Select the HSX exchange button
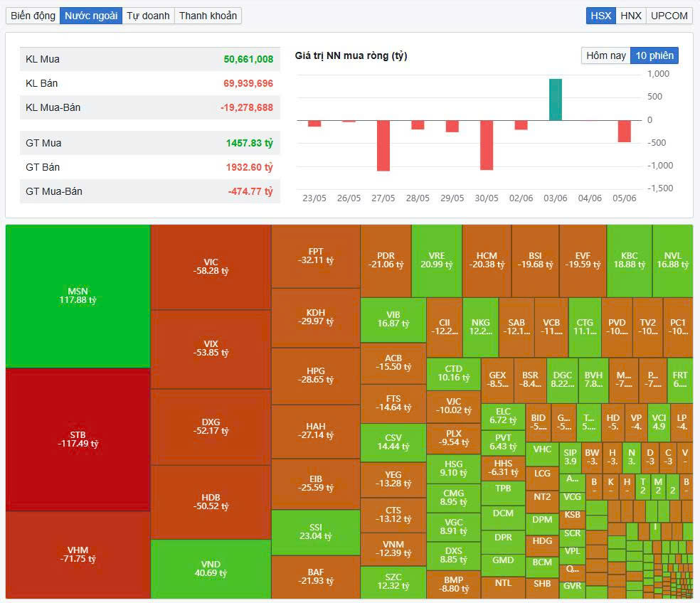The height and width of the screenshot is (603, 700). point(600,16)
